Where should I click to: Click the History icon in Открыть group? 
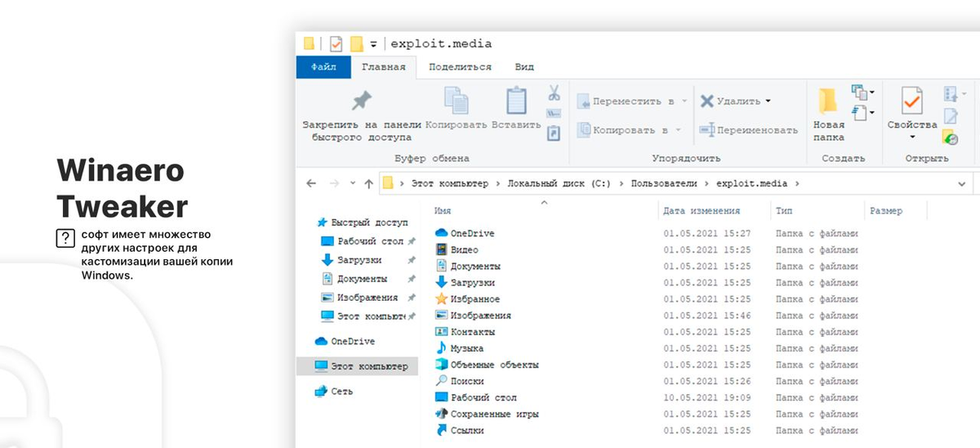951,137
